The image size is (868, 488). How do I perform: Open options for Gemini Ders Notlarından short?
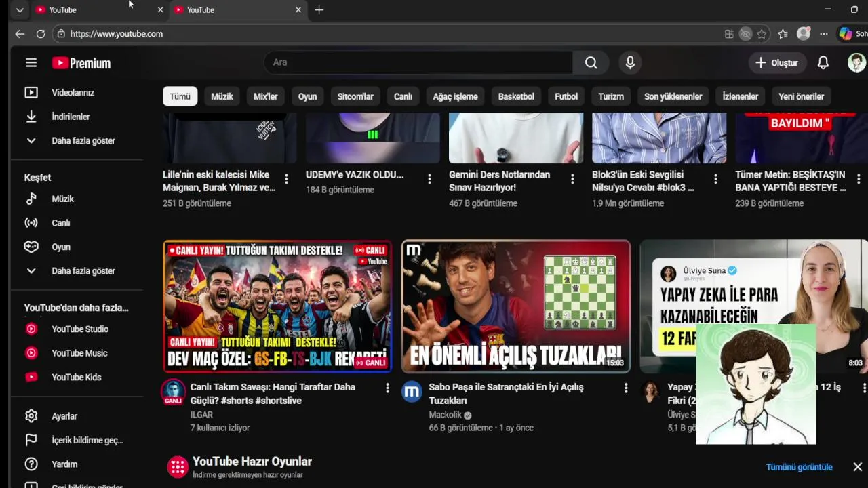(x=572, y=179)
